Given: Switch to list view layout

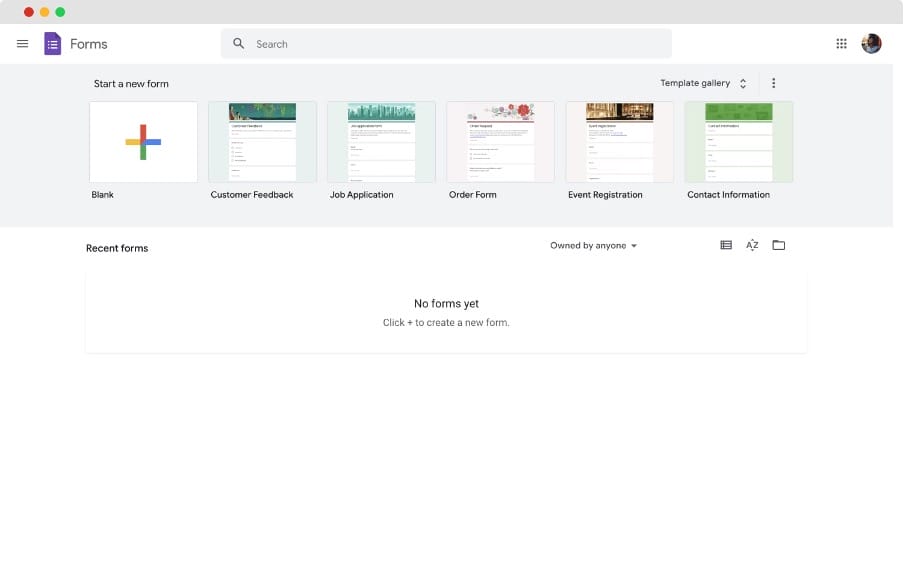Looking at the screenshot, I should click(x=726, y=245).
